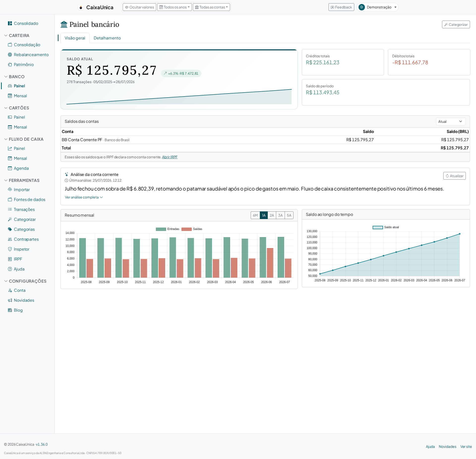Click 2026-06 Saídas bar in chart
Viewport: 476px width, 459px height.
270,263
